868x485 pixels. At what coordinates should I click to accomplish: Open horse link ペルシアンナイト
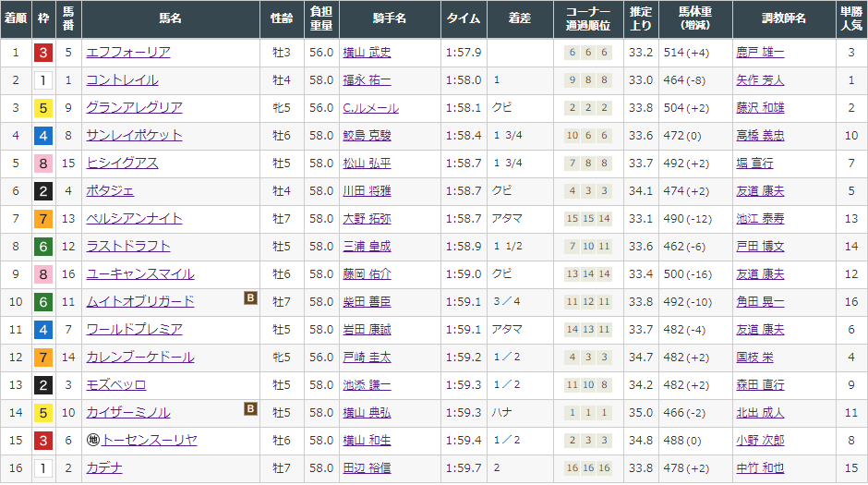[x=135, y=218]
